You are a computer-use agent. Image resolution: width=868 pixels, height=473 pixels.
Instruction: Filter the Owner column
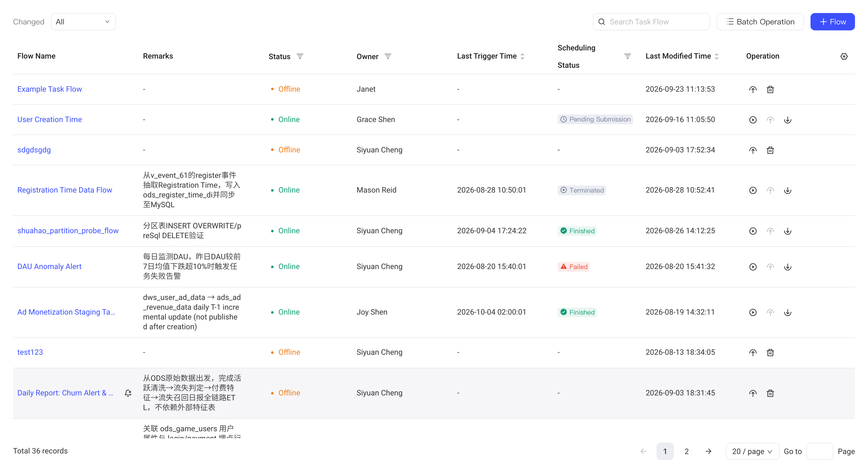click(388, 56)
